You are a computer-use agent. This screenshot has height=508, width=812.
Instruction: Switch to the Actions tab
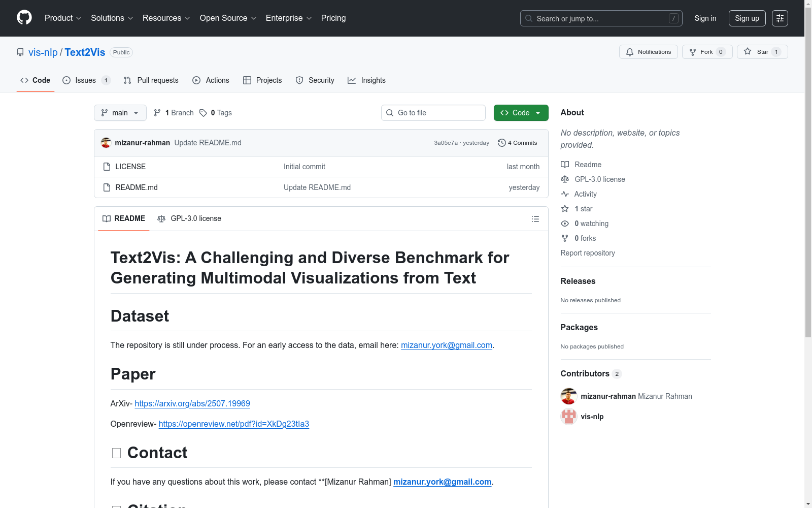click(211, 80)
